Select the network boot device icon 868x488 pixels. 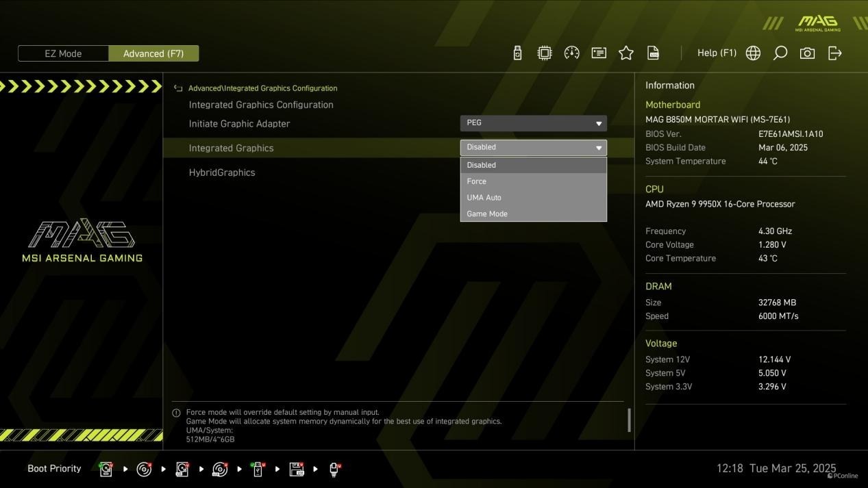[334, 469]
